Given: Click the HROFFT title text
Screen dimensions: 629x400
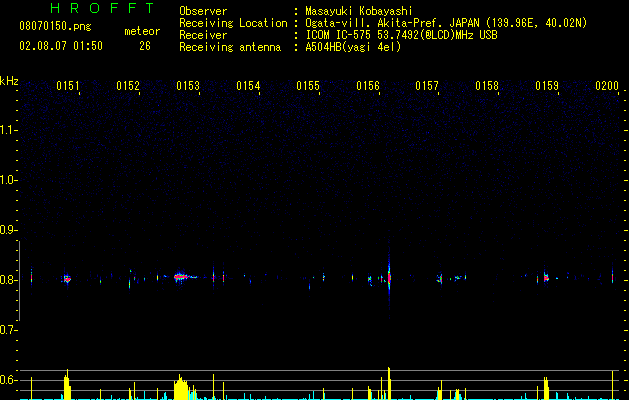Looking at the screenshot, I should [x=103, y=8].
